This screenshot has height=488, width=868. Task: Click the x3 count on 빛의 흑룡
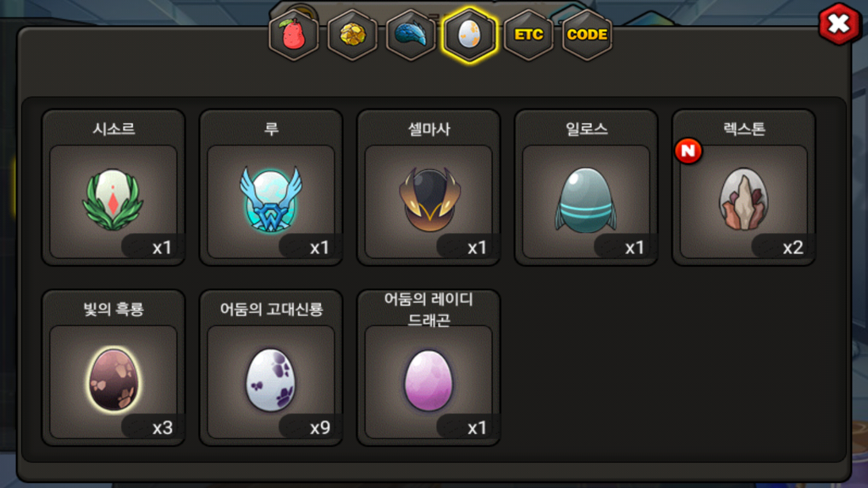click(162, 427)
